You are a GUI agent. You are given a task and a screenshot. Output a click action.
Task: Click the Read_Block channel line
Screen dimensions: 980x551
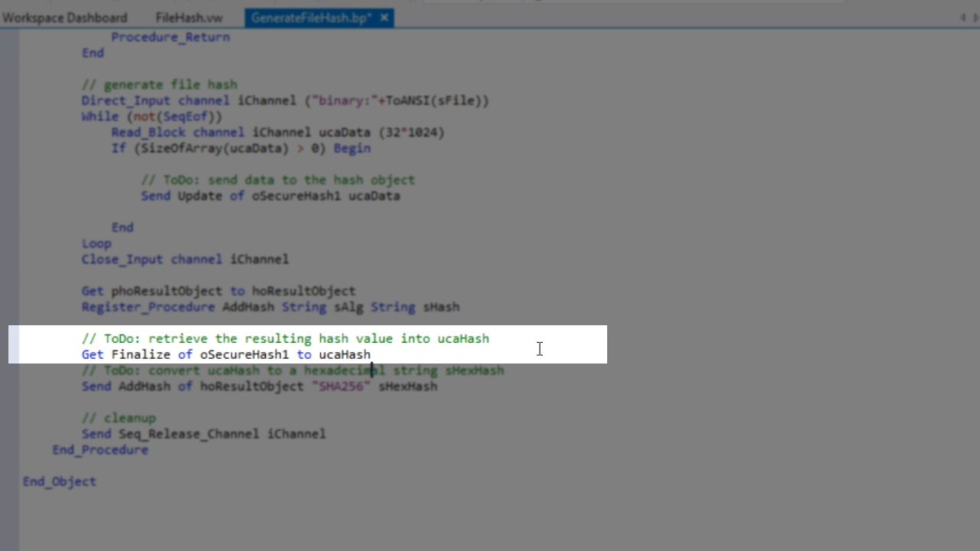[277, 132]
